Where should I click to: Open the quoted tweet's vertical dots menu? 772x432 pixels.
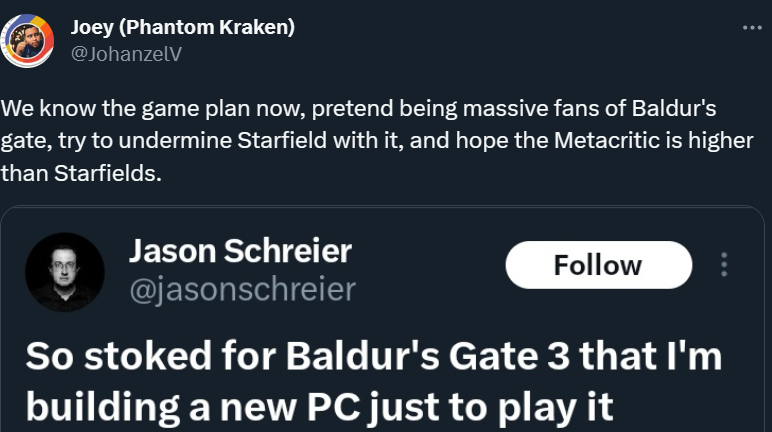[724, 265]
